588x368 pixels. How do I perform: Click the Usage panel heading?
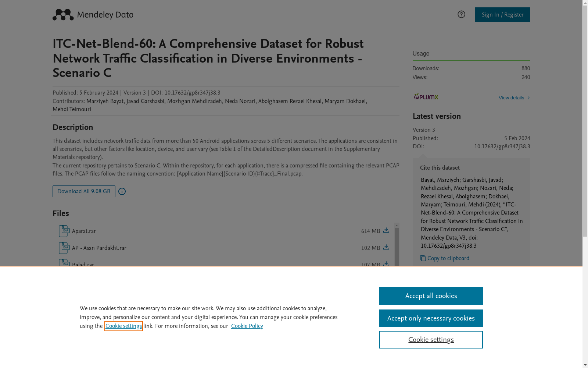421,53
